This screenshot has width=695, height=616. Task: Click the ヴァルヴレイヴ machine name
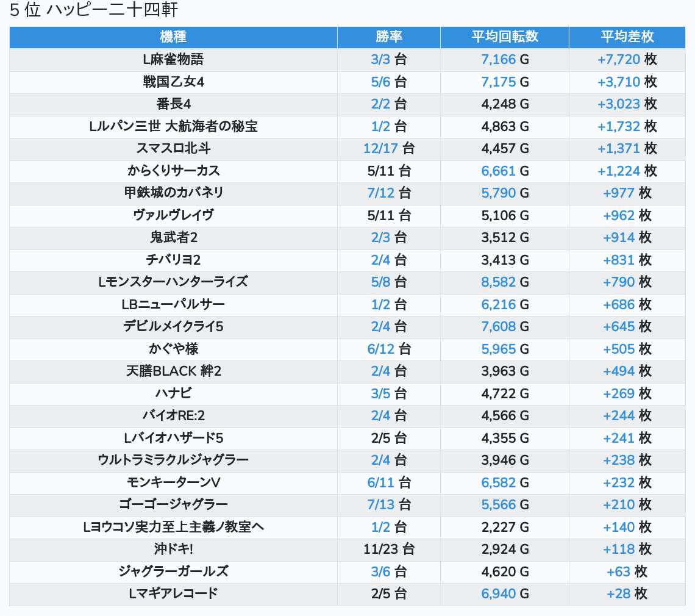[x=173, y=215]
